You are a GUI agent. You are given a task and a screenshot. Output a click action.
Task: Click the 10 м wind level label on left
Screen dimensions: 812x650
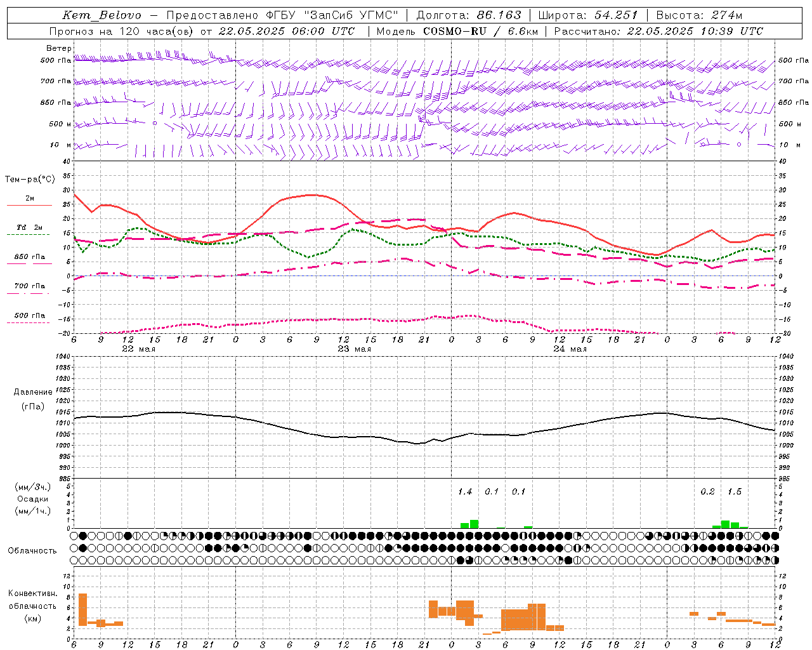(60, 145)
